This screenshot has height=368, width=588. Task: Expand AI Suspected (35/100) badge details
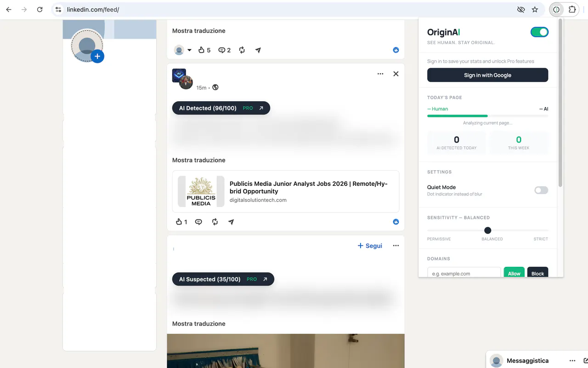[223, 279]
